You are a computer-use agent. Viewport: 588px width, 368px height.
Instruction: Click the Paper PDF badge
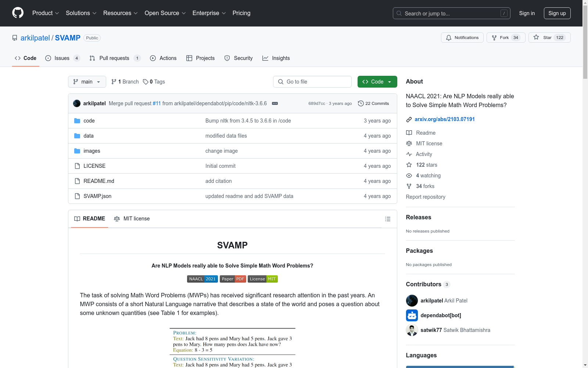pos(233,279)
